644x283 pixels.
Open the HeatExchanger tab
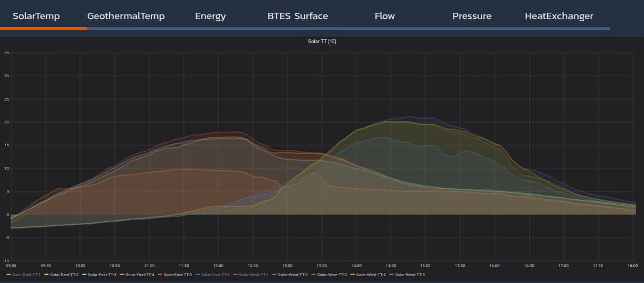(x=559, y=16)
